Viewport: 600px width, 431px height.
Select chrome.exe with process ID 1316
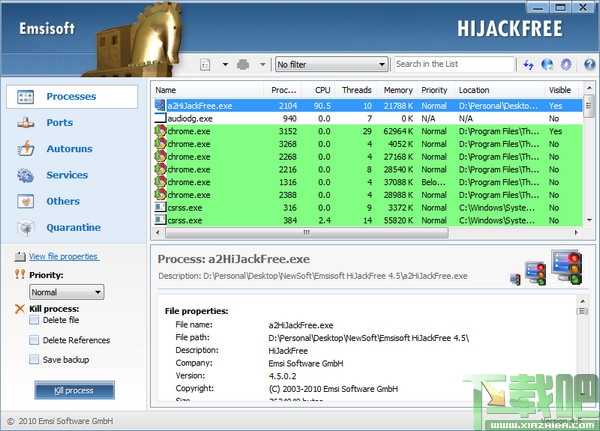coord(368,182)
